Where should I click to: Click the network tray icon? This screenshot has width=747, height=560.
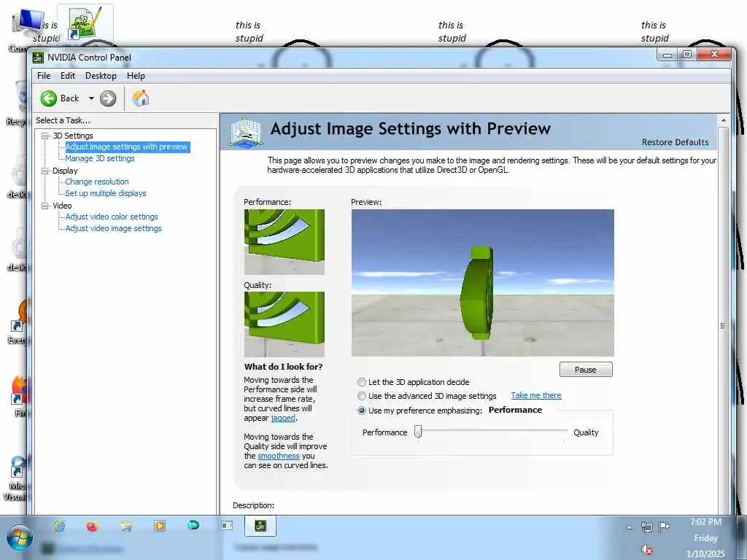646,526
